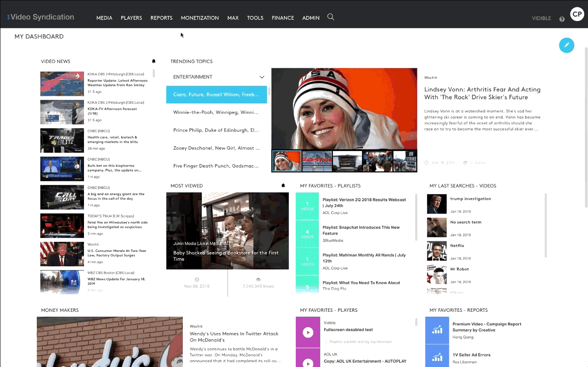
Task: Open the help question mark icon
Action: pyautogui.click(x=562, y=19)
